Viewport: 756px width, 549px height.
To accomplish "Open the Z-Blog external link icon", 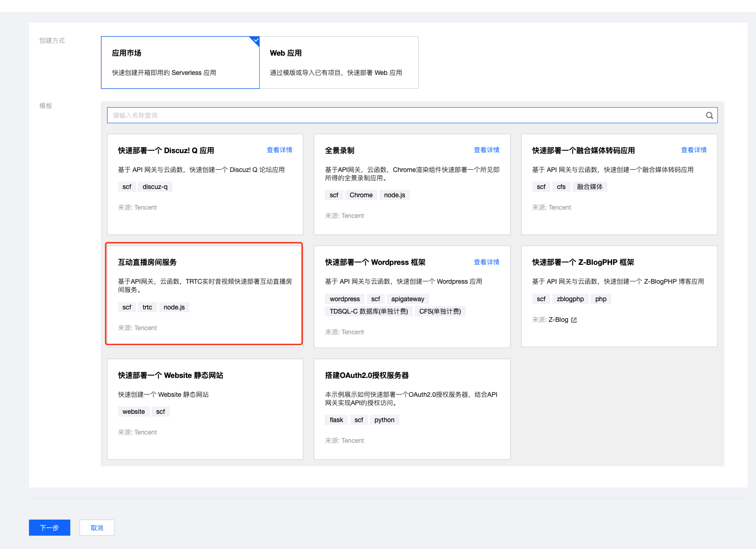I will point(574,320).
